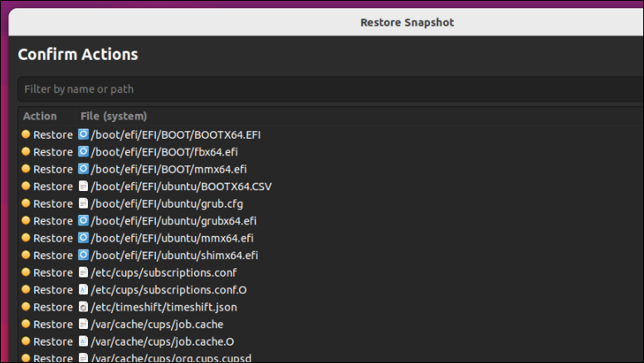Click the File (system) column header
The image size is (644, 363).
(114, 116)
